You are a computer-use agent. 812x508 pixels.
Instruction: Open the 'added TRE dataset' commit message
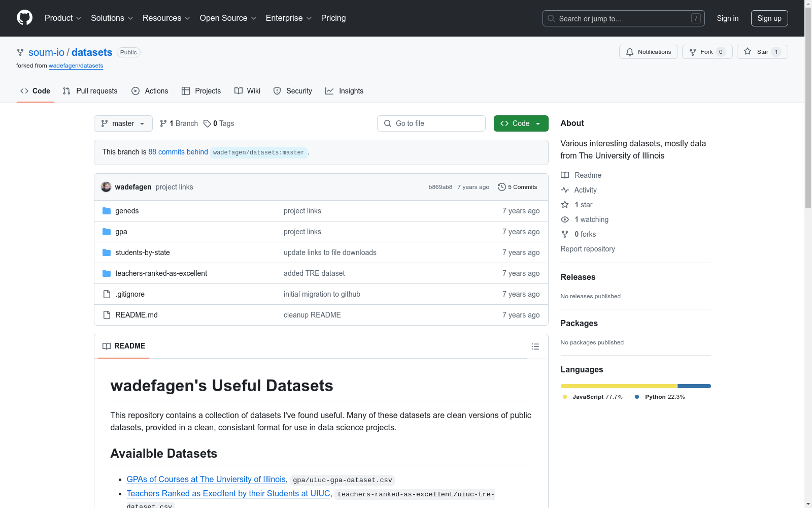click(314, 273)
